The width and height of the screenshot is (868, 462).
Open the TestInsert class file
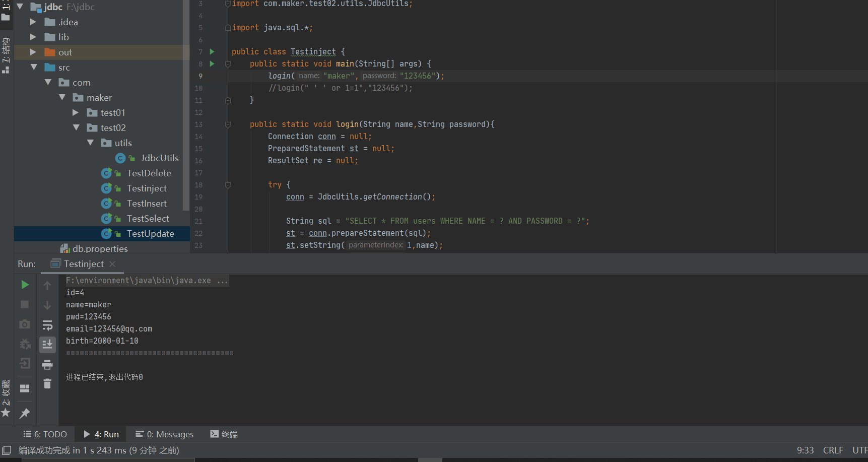click(x=147, y=203)
